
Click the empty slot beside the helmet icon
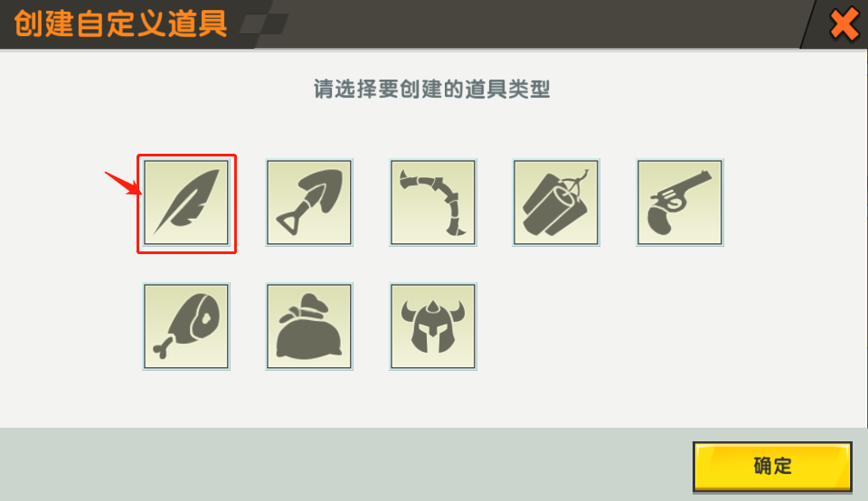tap(556, 326)
